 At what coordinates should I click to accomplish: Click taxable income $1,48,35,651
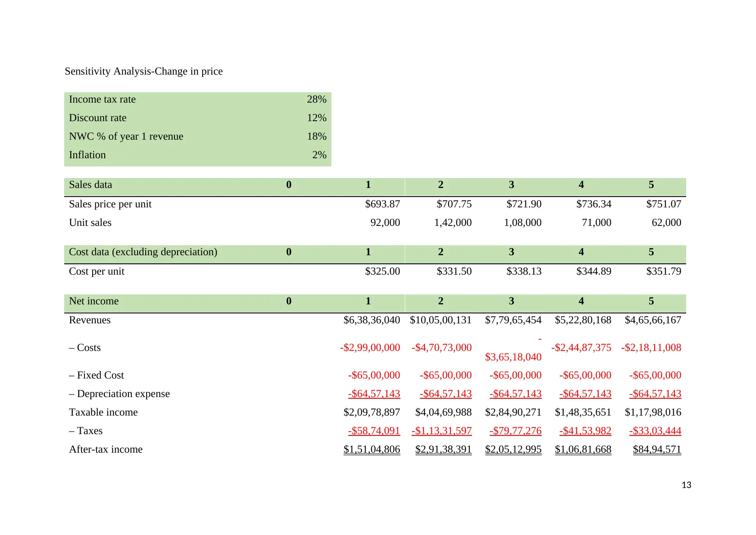[x=583, y=412]
